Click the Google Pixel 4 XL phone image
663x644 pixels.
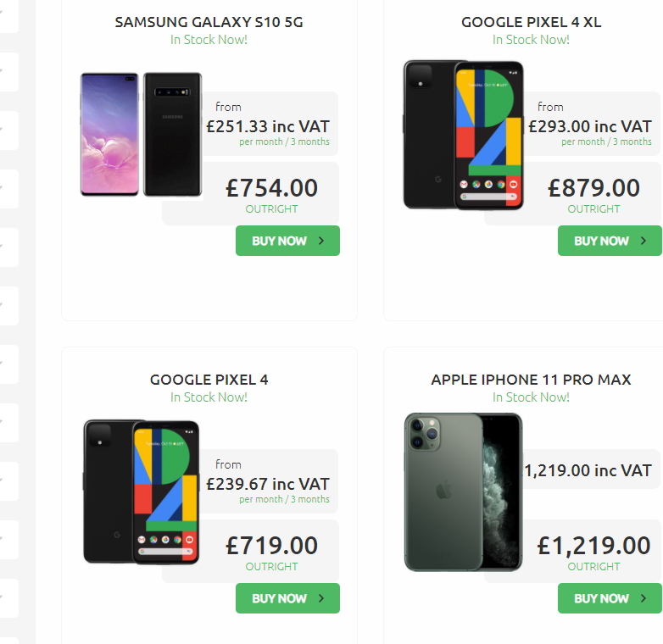click(x=463, y=135)
